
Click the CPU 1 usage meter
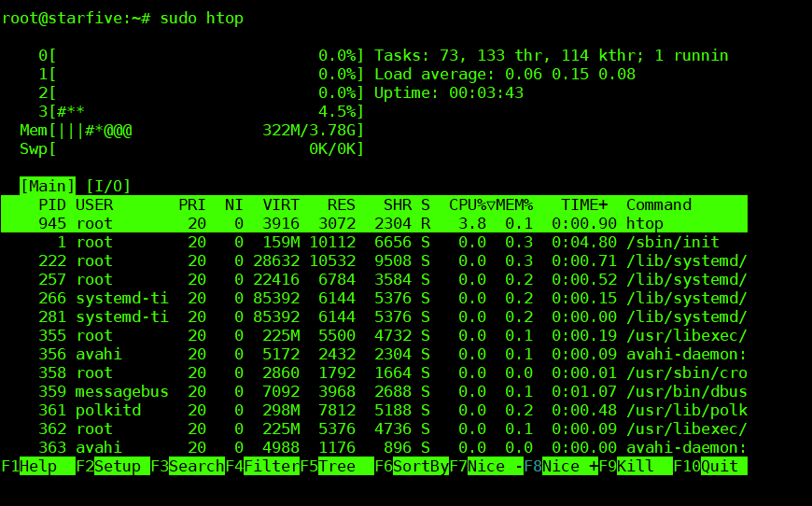[x=202, y=74]
